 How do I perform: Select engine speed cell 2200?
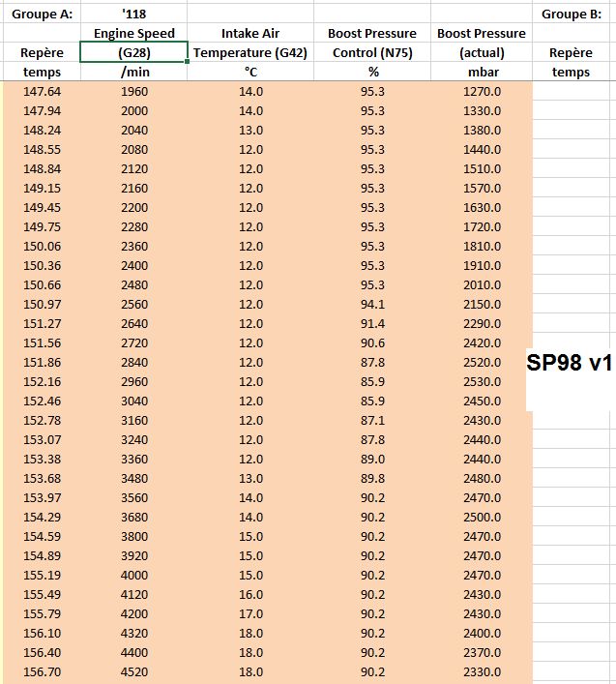click(x=133, y=207)
